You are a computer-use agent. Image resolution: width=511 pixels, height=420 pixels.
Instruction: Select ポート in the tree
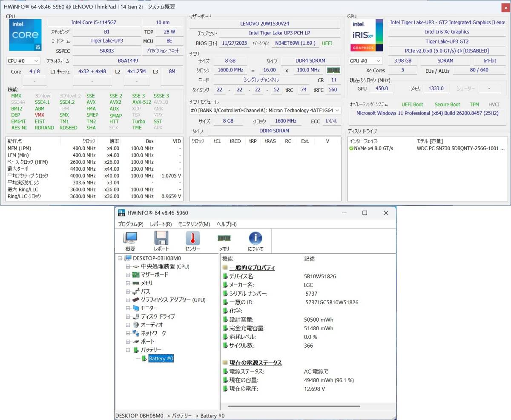click(148, 341)
